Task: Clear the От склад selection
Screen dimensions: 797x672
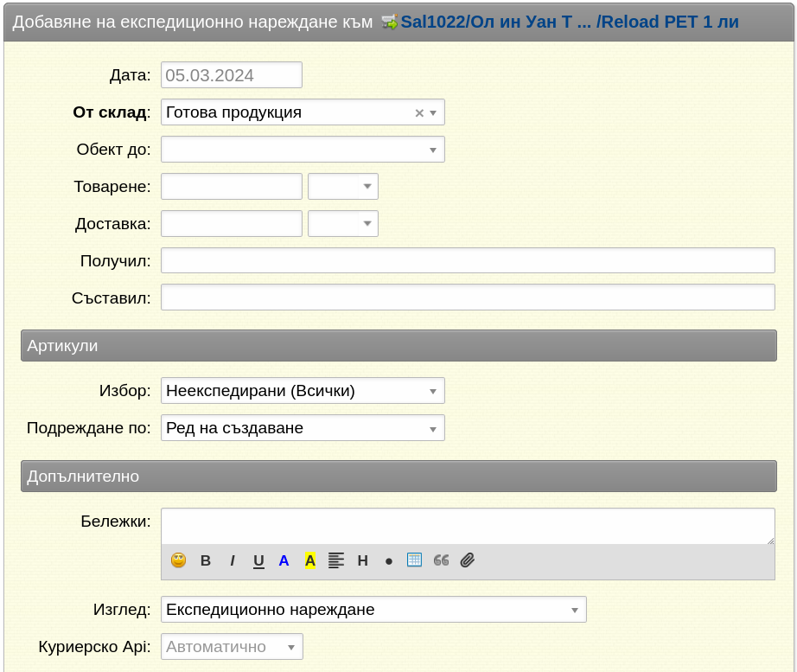Action: [x=419, y=113]
